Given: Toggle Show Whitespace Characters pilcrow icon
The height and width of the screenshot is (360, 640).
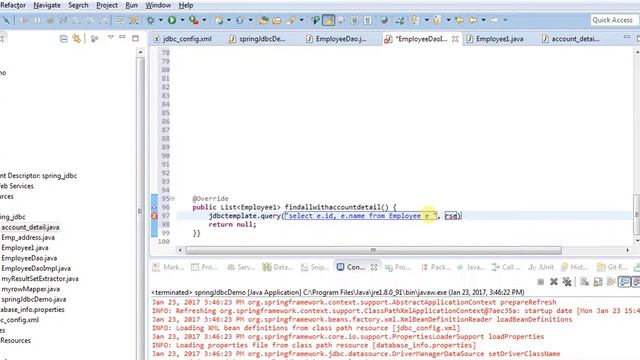Looking at the screenshot, I should 368,20.
